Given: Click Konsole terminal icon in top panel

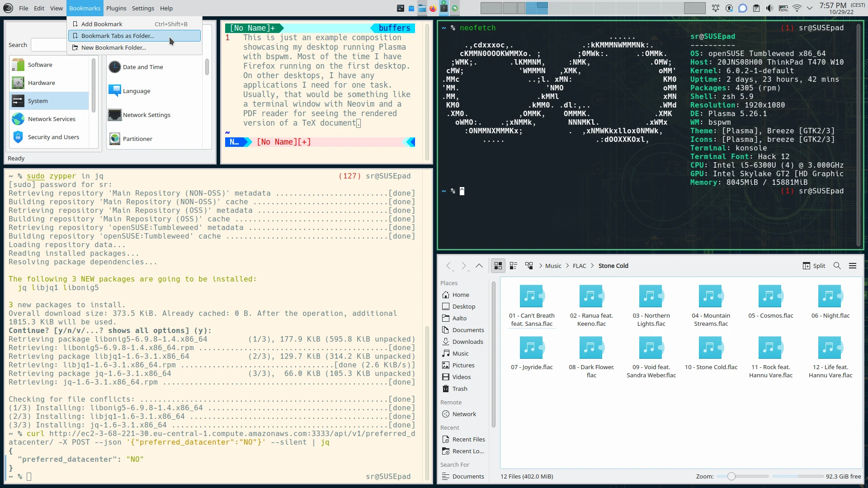Looking at the screenshot, I should [444, 8].
